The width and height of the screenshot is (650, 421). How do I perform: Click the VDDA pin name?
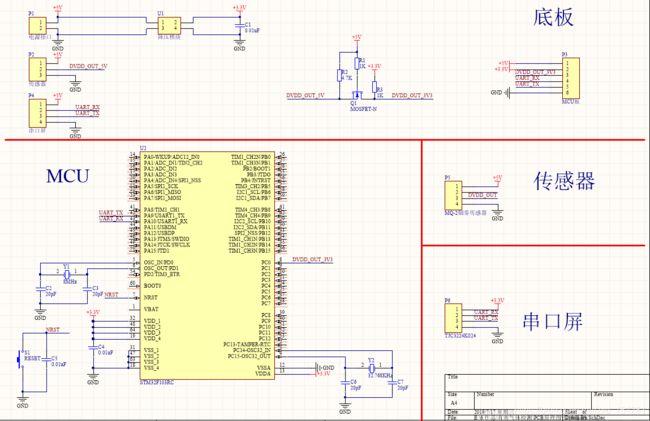(263, 374)
